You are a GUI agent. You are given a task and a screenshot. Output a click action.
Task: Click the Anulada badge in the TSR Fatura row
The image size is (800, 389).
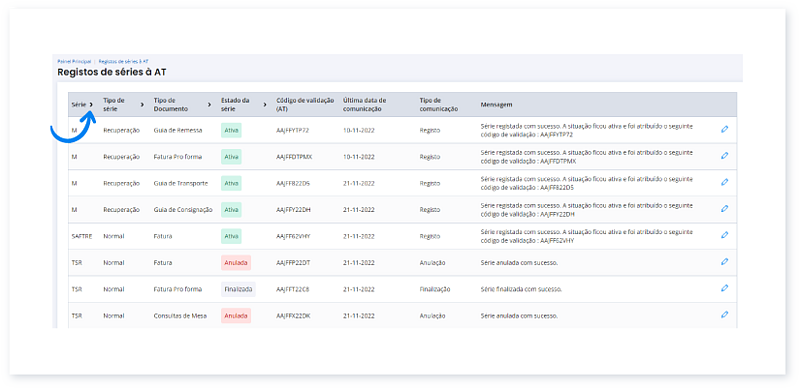236,263
